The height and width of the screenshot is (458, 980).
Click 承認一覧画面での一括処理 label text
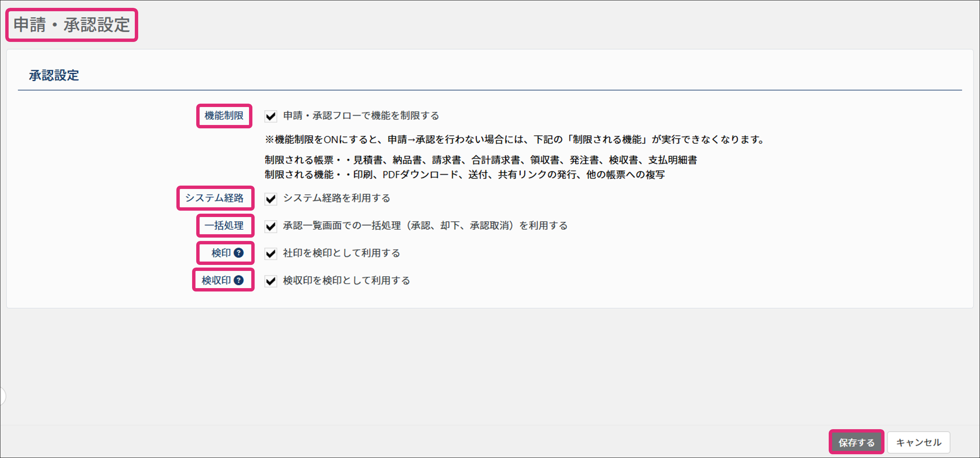[425, 225]
